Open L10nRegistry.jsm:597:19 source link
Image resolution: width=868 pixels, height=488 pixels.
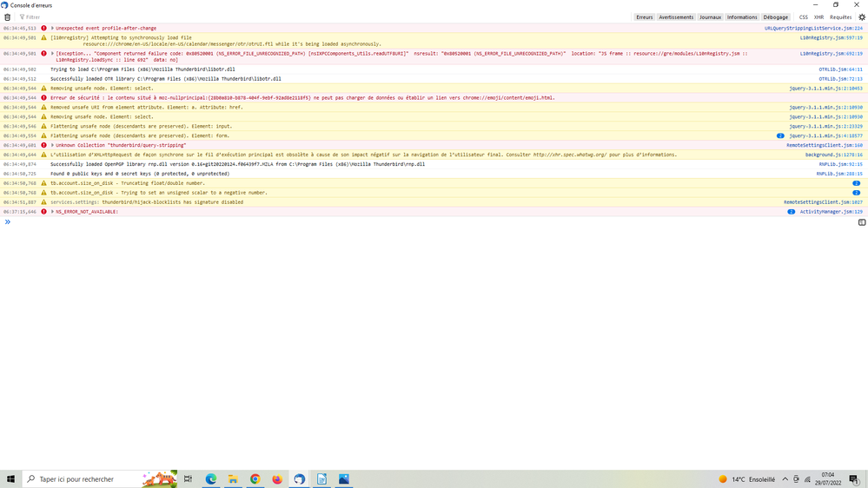click(831, 37)
